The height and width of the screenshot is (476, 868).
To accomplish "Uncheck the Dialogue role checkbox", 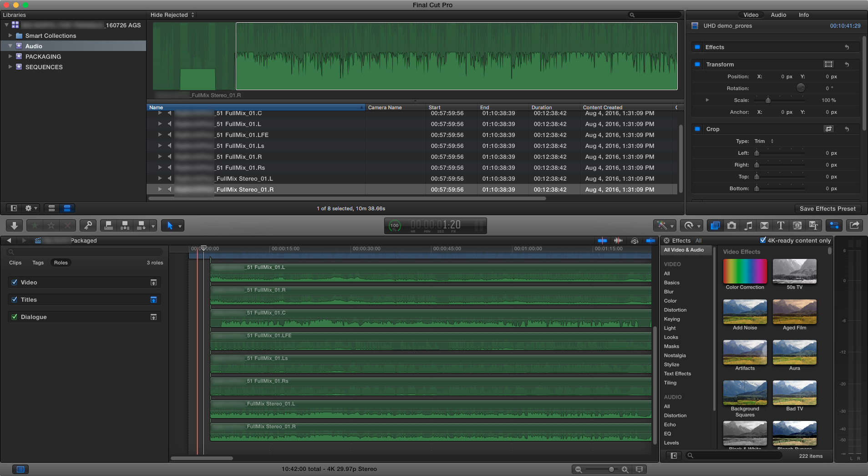I will point(15,317).
